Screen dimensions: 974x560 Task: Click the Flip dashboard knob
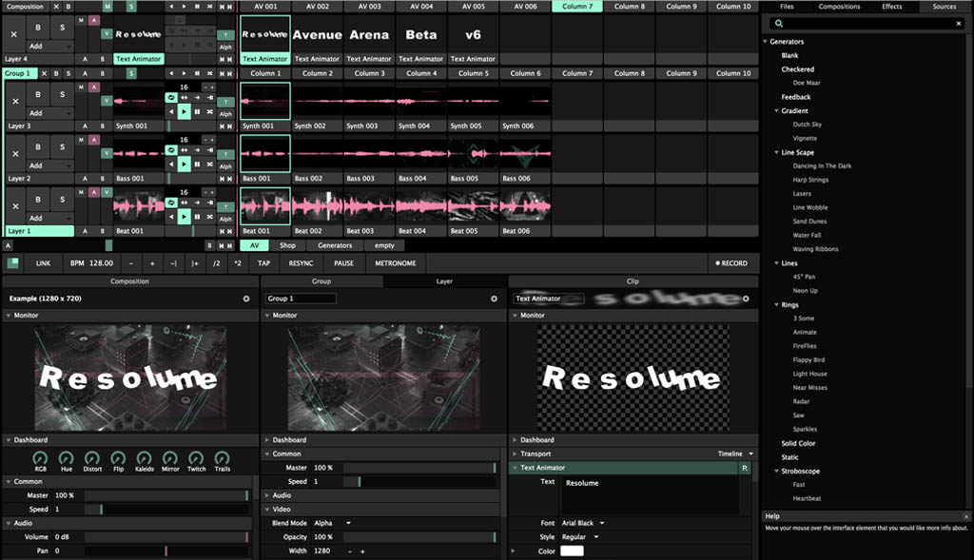point(118,458)
